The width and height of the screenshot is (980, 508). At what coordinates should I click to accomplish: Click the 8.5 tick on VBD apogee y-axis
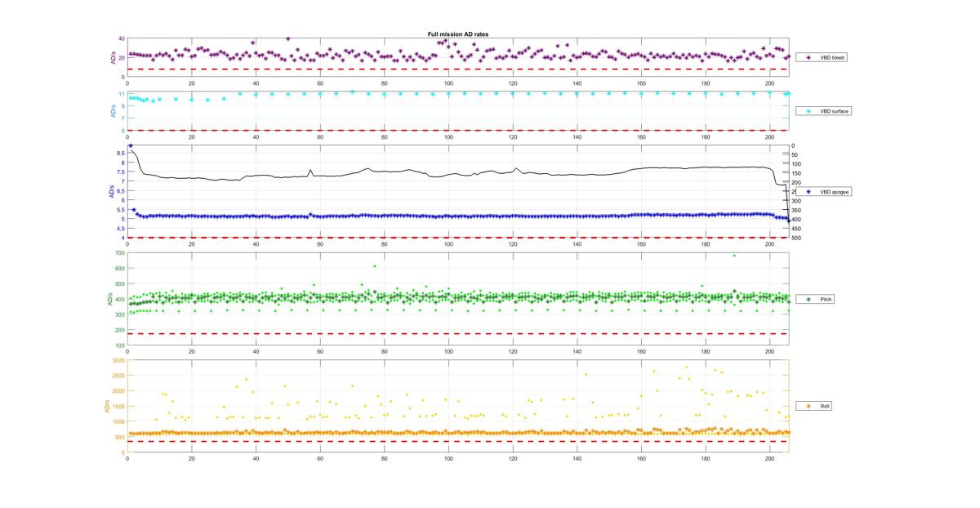pos(121,154)
